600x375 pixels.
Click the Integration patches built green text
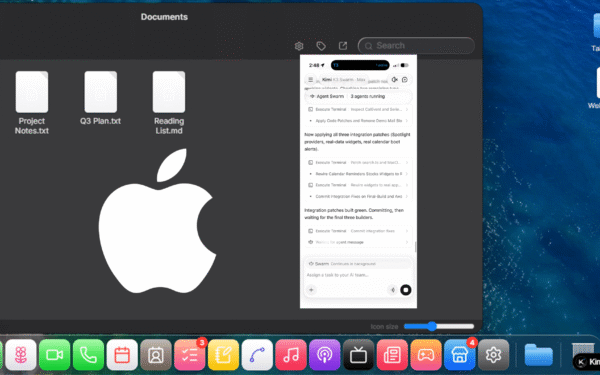coord(354,214)
